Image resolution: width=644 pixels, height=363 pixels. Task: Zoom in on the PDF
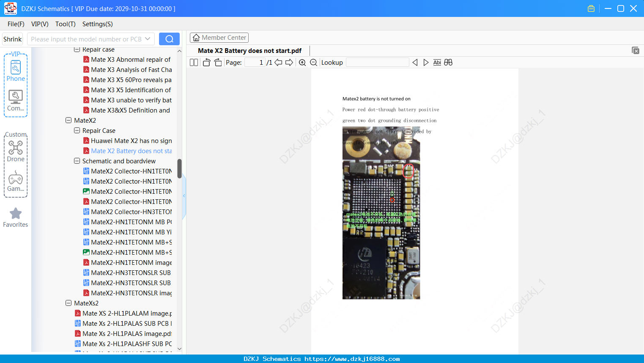[302, 63]
